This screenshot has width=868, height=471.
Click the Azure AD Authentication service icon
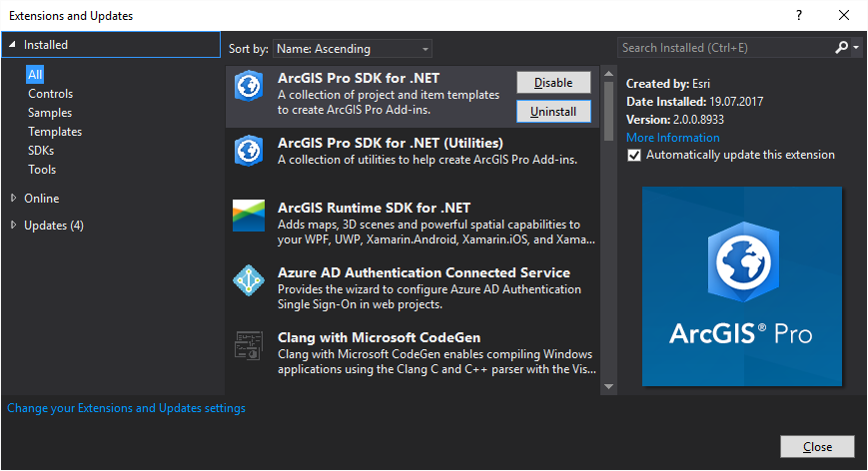pos(248,280)
